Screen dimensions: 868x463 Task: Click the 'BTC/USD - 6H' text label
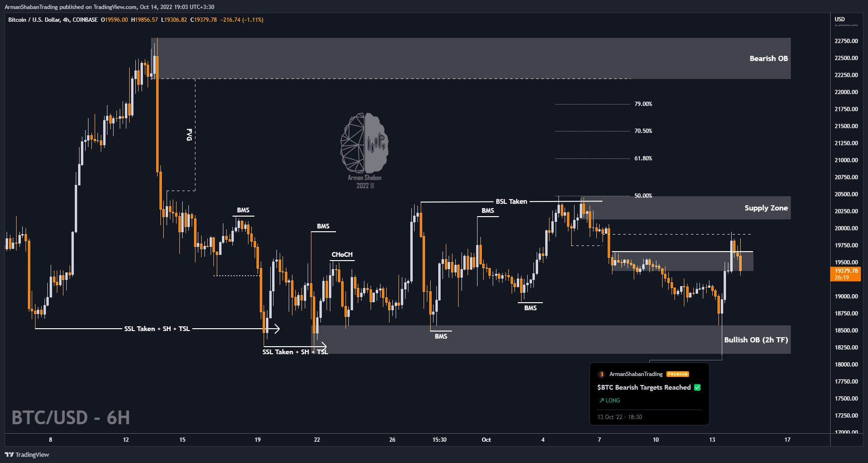click(71, 418)
